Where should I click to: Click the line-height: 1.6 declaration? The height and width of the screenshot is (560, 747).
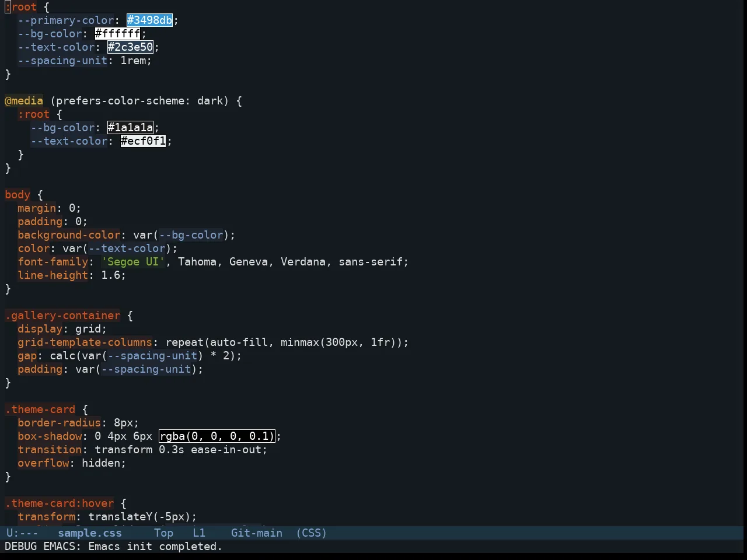(x=72, y=275)
